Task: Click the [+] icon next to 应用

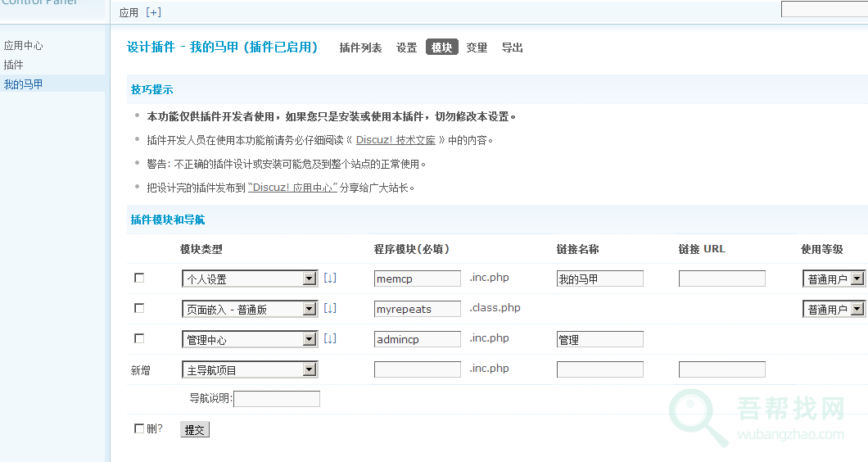Action: 153,12
